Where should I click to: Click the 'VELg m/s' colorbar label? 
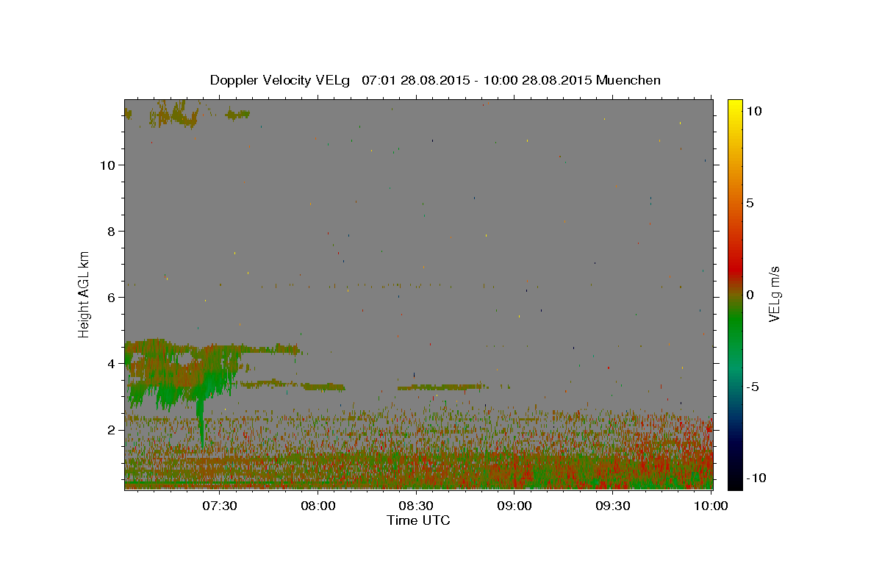pos(774,293)
